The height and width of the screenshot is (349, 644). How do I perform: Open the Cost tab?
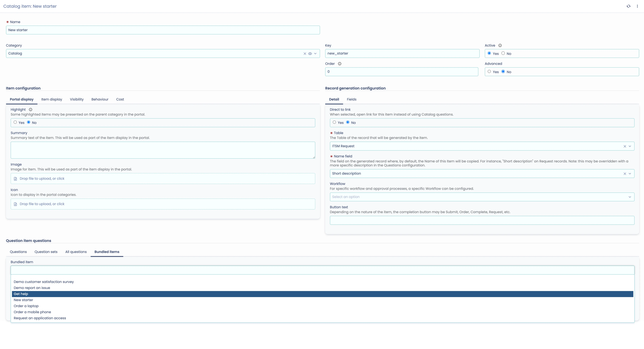point(120,99)
